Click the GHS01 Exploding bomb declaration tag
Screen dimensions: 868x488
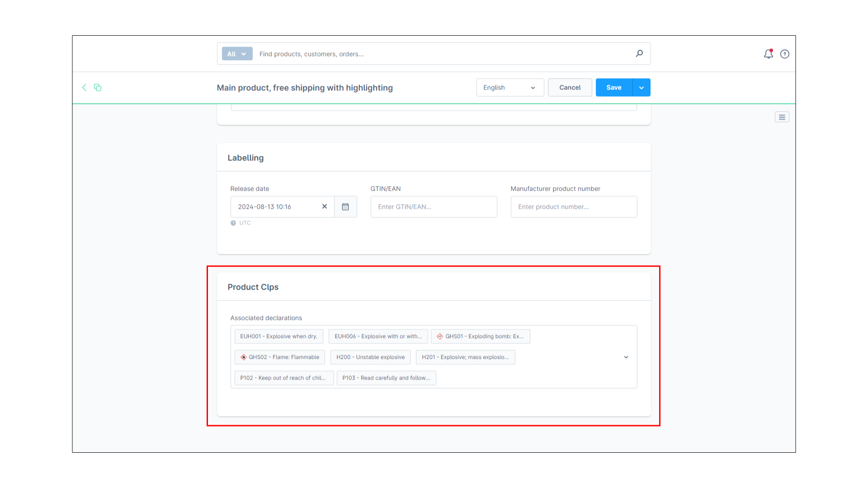click(480, 336)
